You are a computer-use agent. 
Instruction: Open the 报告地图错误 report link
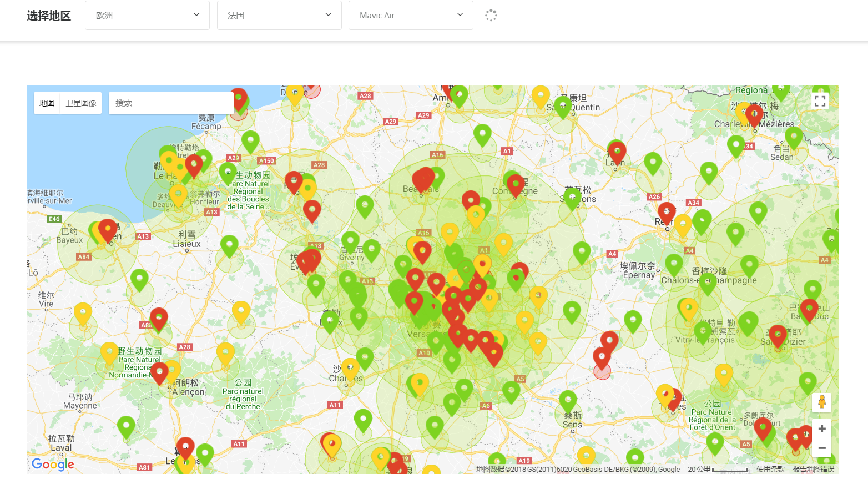pos(814,469)
